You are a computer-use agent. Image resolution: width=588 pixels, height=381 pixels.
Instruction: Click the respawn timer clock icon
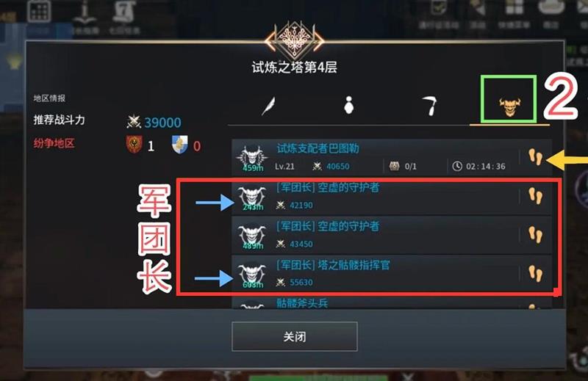[x=456, y=166]
